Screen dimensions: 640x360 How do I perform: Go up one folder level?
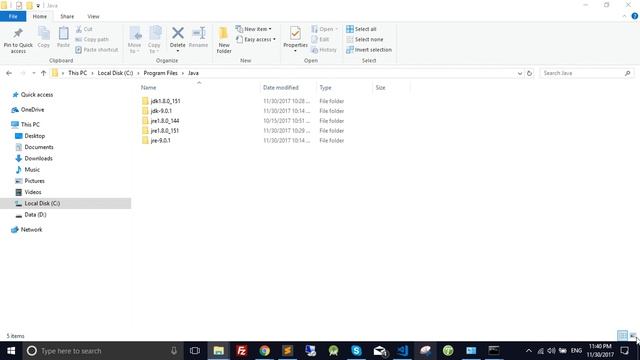pos(43,73)
